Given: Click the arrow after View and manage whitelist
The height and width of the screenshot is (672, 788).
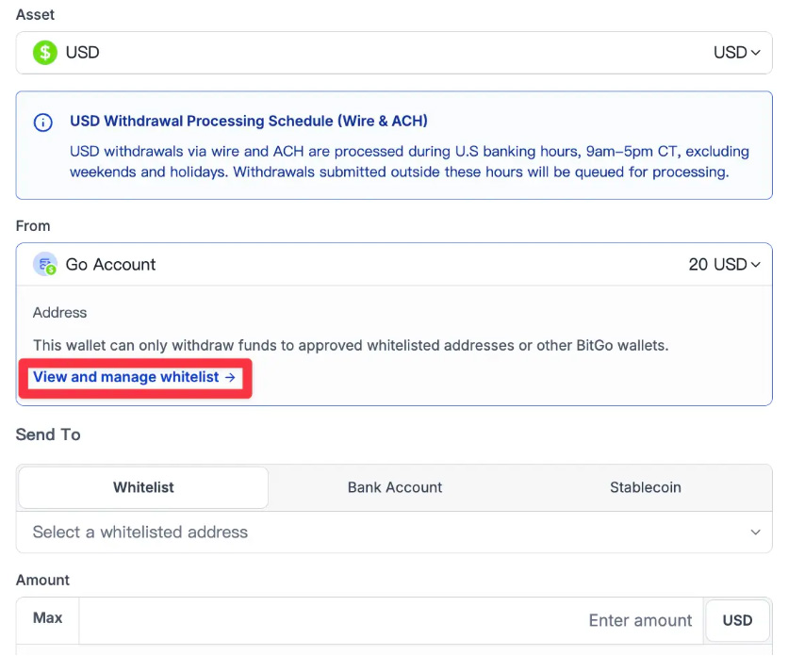Looking at the screenshot, I should pos(229,377).
